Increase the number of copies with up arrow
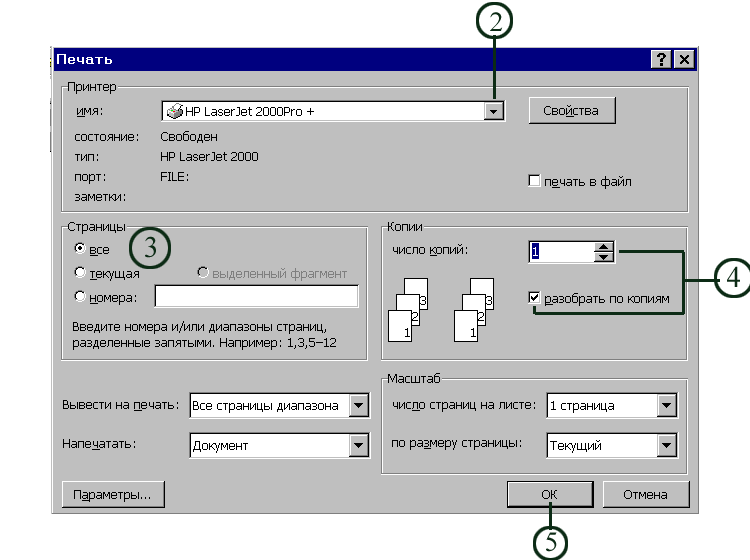 point(604,247)
